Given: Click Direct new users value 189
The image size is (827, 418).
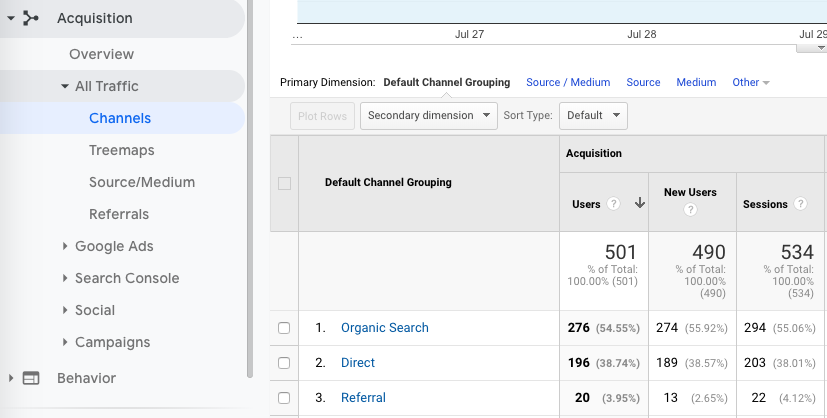Looking at the screenshot, I should pos(667,363).
